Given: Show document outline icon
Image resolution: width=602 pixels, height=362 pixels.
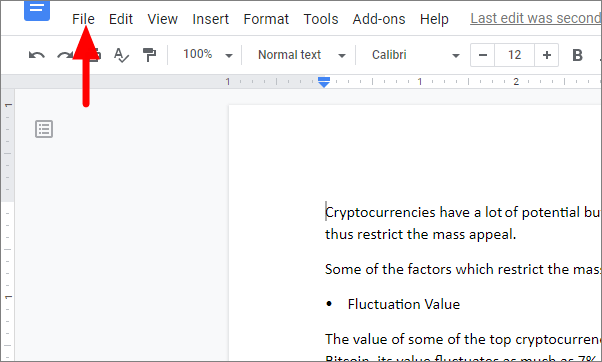Looking at the screenshot, I should [x=44, y=129].
